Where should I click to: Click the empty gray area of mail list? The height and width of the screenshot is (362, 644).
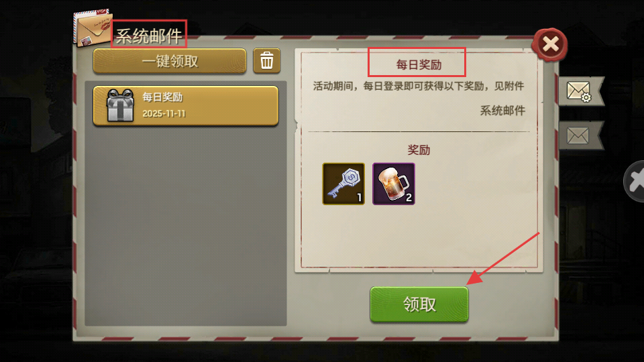pos(186,226)
